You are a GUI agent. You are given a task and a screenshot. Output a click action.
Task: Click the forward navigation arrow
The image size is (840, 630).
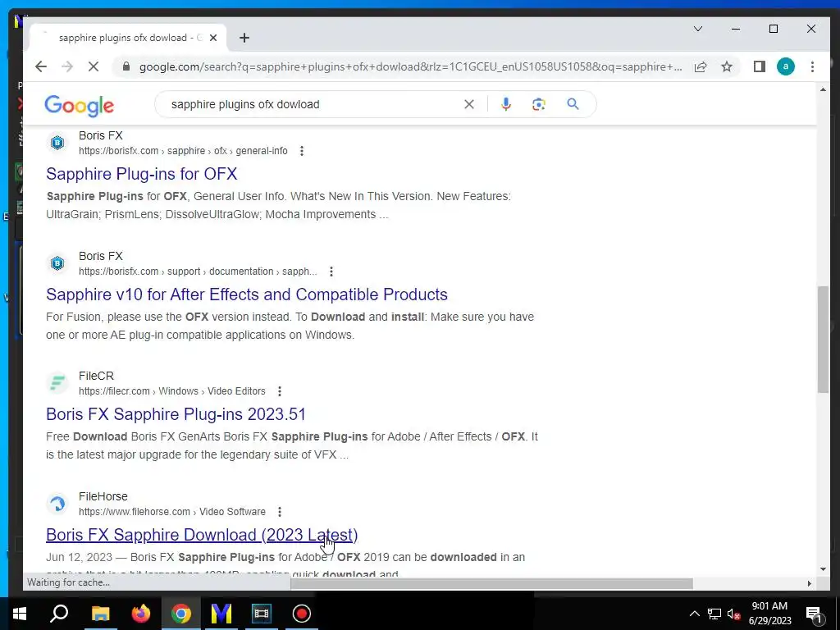[67, 66]
